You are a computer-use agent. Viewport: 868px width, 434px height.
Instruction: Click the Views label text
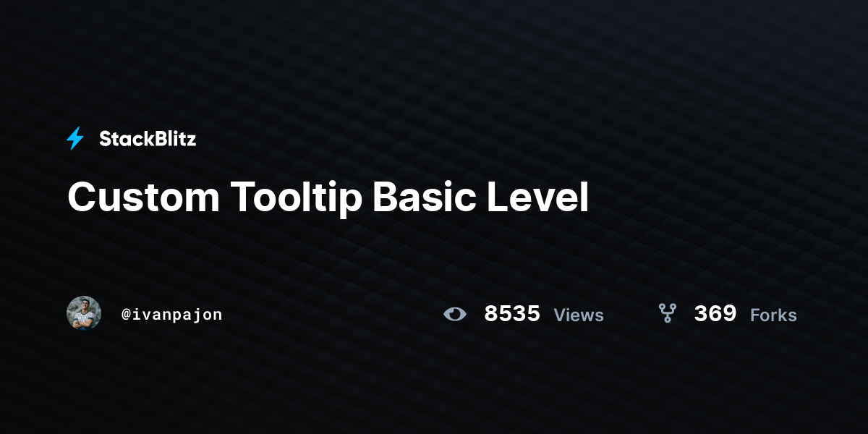(579, 315)
